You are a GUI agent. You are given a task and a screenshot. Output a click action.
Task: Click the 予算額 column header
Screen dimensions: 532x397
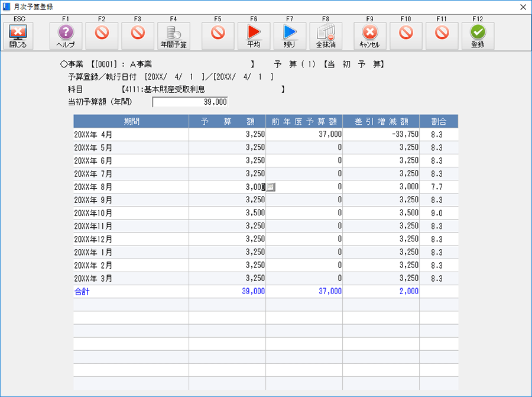coord(228,121)
